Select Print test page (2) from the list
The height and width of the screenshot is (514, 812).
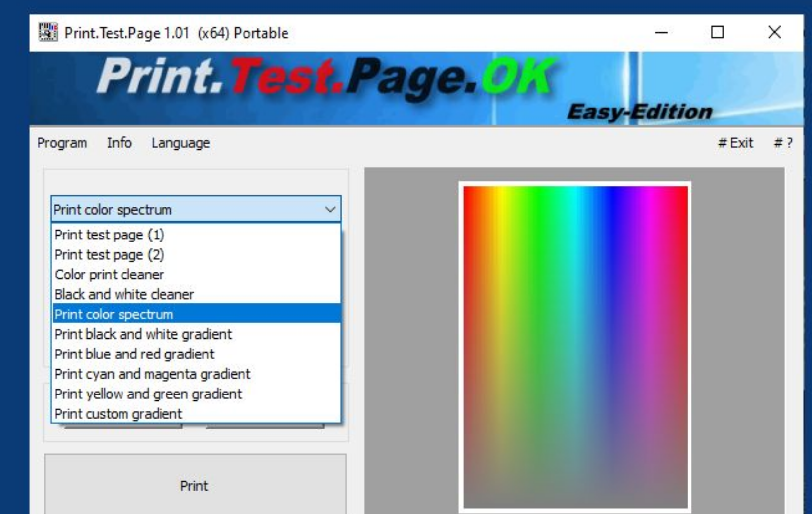[110, 255]
